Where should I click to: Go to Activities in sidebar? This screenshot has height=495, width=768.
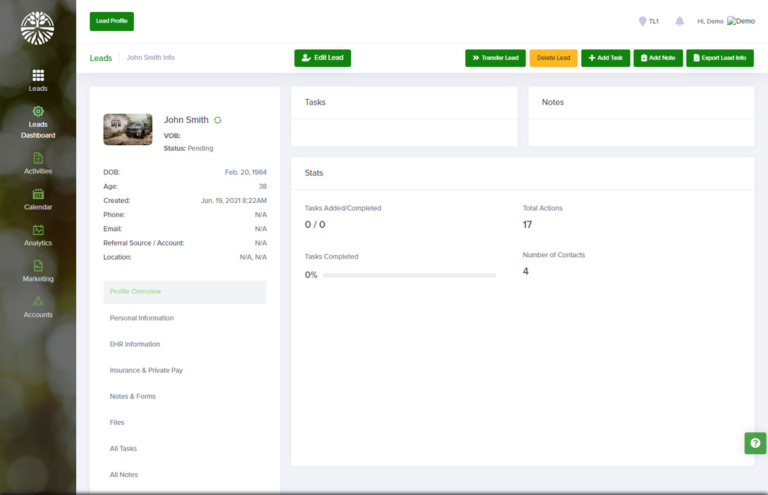coord(38,158)
